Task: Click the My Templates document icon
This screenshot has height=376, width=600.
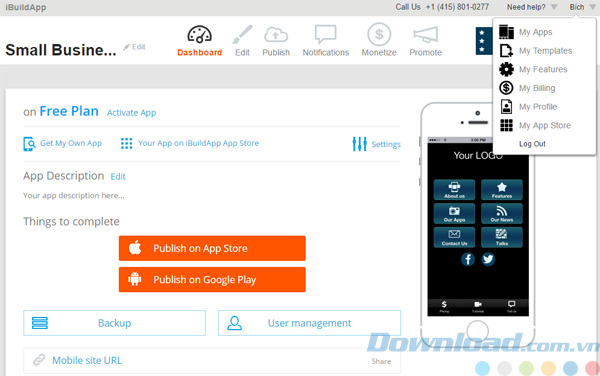Action: tap(506, 50)
